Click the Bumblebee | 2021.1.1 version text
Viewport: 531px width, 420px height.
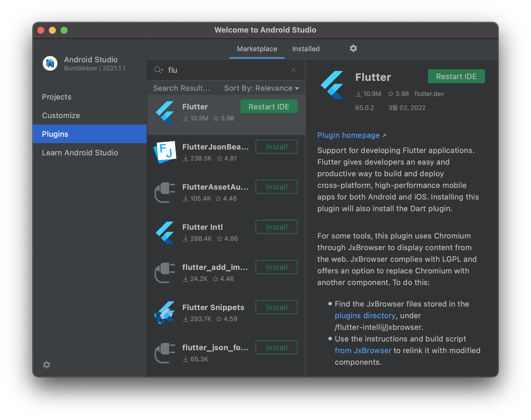(x=95, y=68)
